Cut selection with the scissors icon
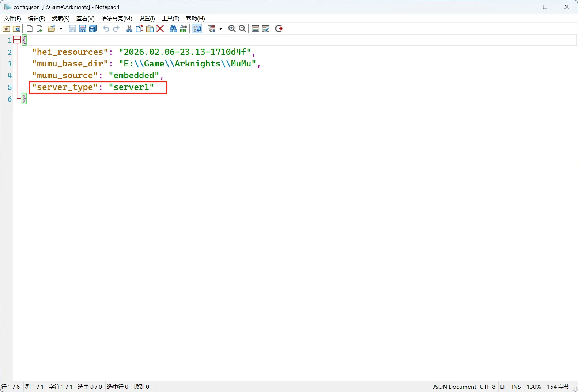 tap(129, 28)
